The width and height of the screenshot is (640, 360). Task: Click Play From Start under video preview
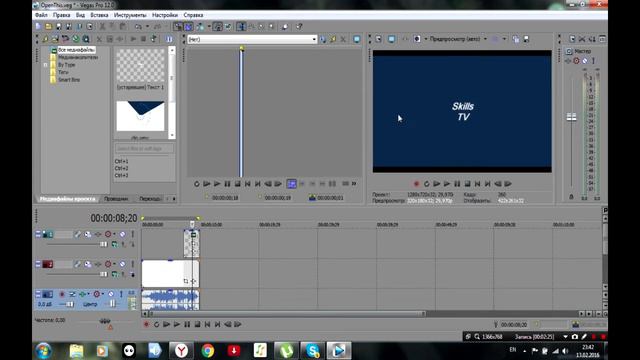point(437,184)
